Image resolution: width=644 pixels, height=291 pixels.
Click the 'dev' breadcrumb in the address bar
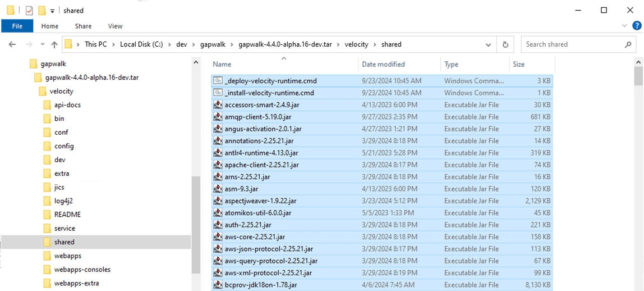(x=181, y=44)
